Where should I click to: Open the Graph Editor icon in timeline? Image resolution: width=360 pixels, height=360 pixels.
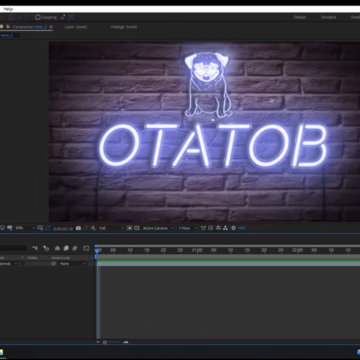[x=86, y=248]
